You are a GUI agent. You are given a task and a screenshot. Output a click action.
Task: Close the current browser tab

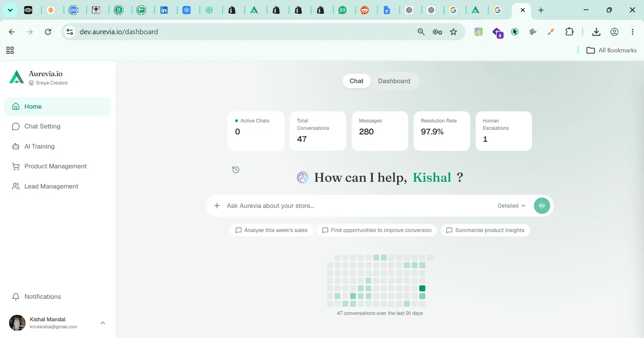(x=523, y=10)
